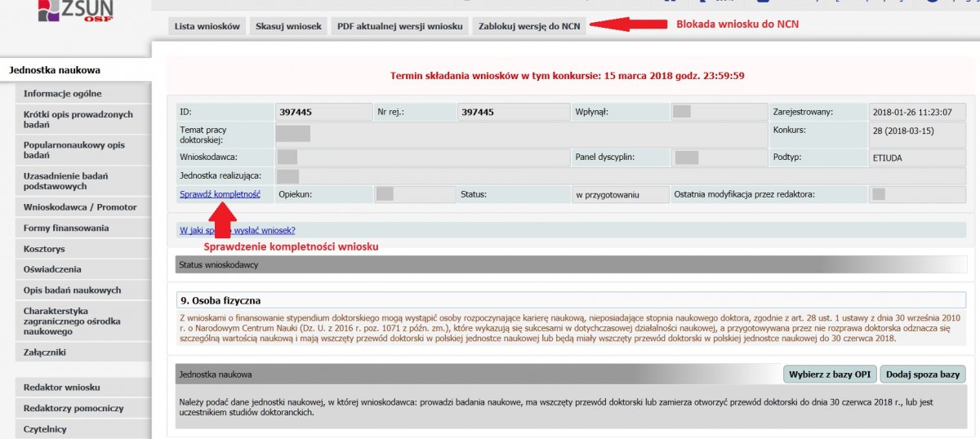The width and height of the screenshot is (980, 439).
Task: Click Zablokuj wersję do NCN
Action: click(x=529, y=26)
